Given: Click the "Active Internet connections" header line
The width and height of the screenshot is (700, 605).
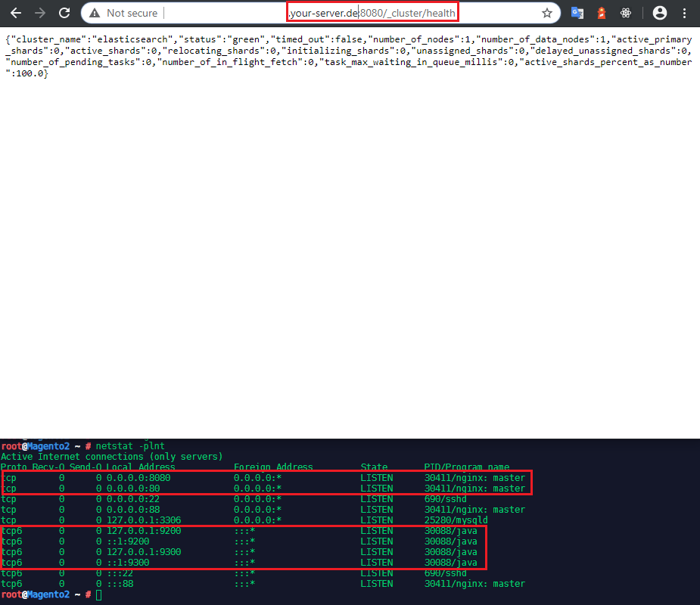Looking at the screenshot, I should click(111, 457).
